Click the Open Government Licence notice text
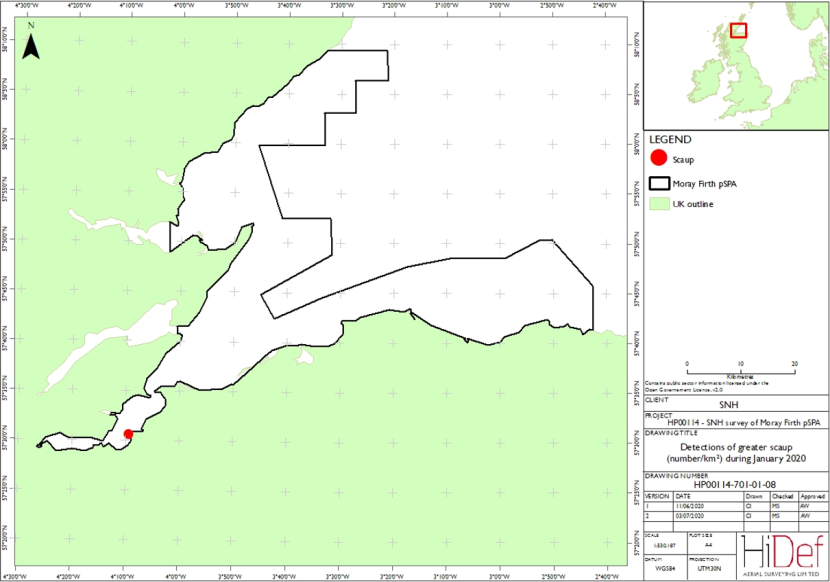 [706, 386]
